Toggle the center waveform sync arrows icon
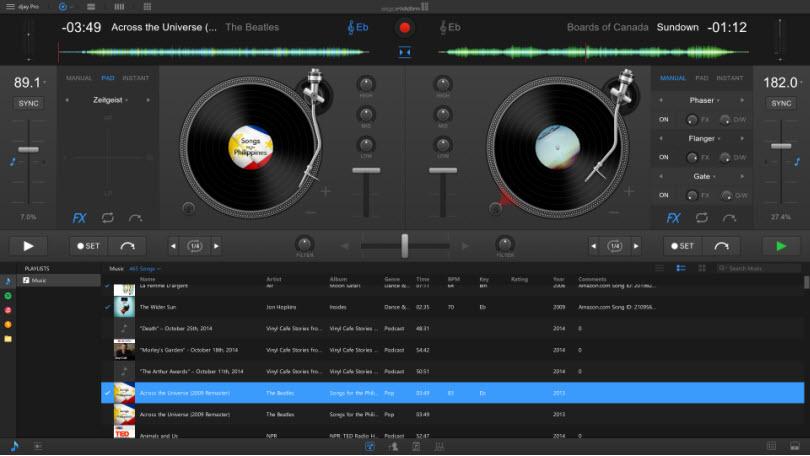The height and width of the screenshot is (456, 810). point(404,52)
